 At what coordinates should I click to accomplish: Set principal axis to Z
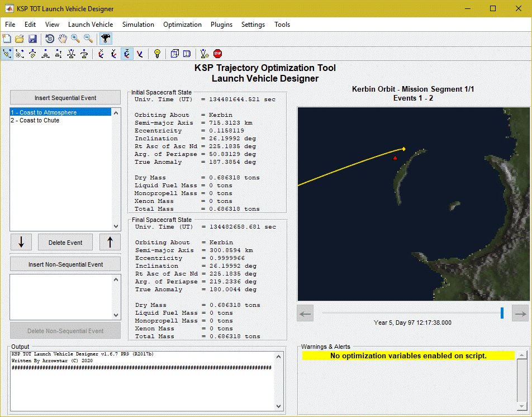click(126, 54)
